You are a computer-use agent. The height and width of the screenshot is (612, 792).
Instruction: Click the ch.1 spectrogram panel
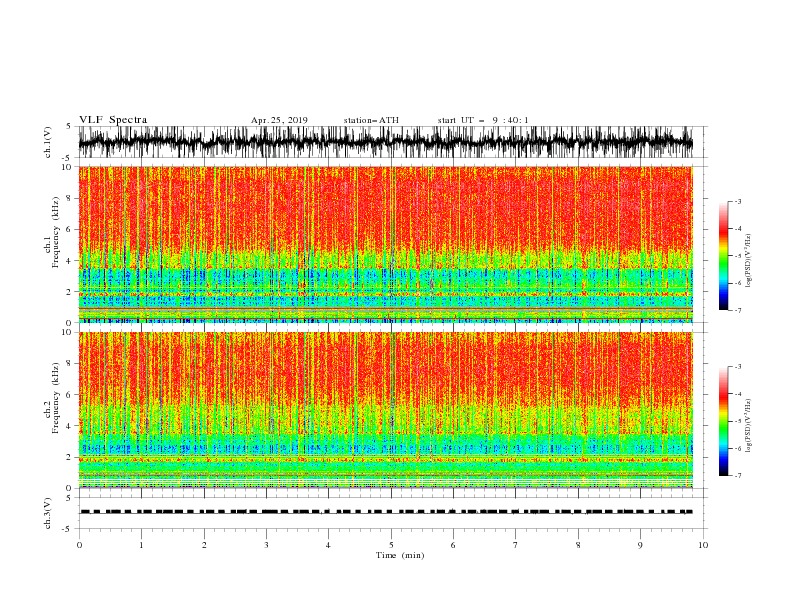point(386,244)
